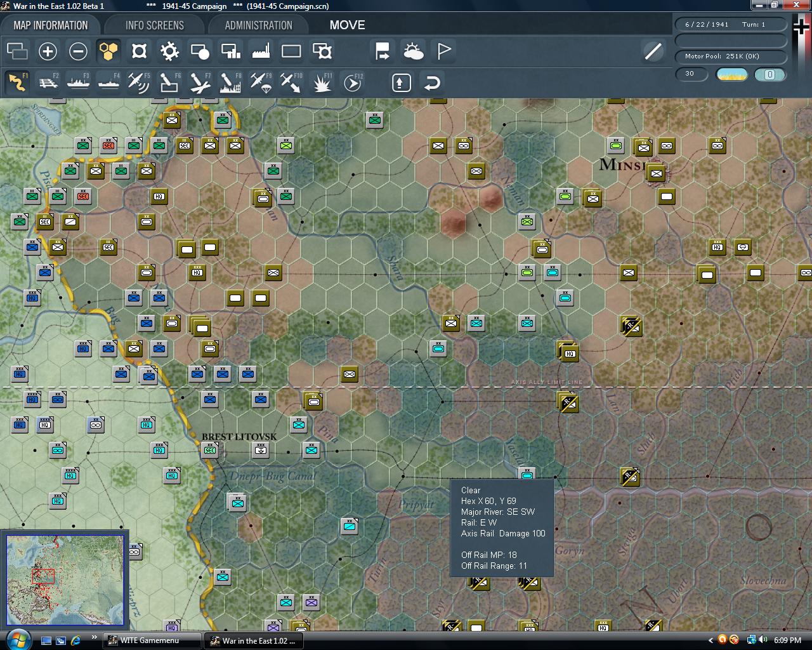This screenshot has height=650, width=812.
Task: Select F1 move mode icon
Action: tap(17, 83)
